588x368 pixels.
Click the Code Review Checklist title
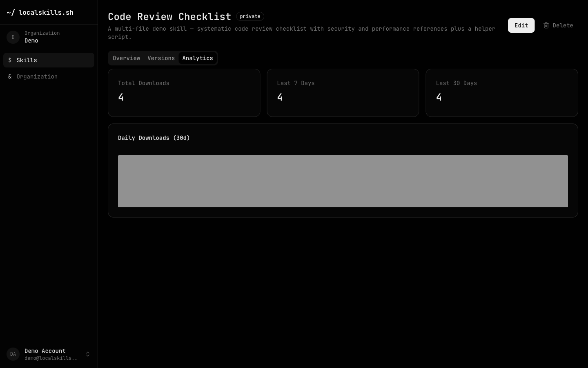169,16
